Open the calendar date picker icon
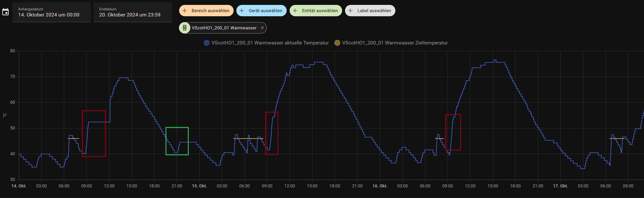 pyautogui.click(x=5, y=12)
